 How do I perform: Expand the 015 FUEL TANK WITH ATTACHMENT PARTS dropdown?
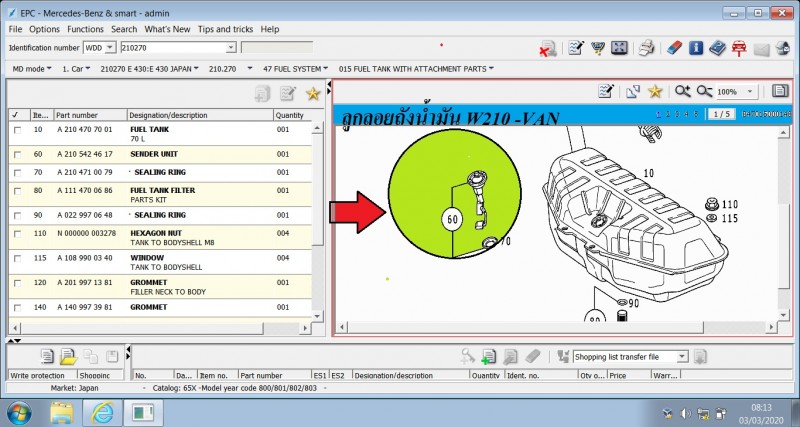pyautogui.click(x=416, y=69)
